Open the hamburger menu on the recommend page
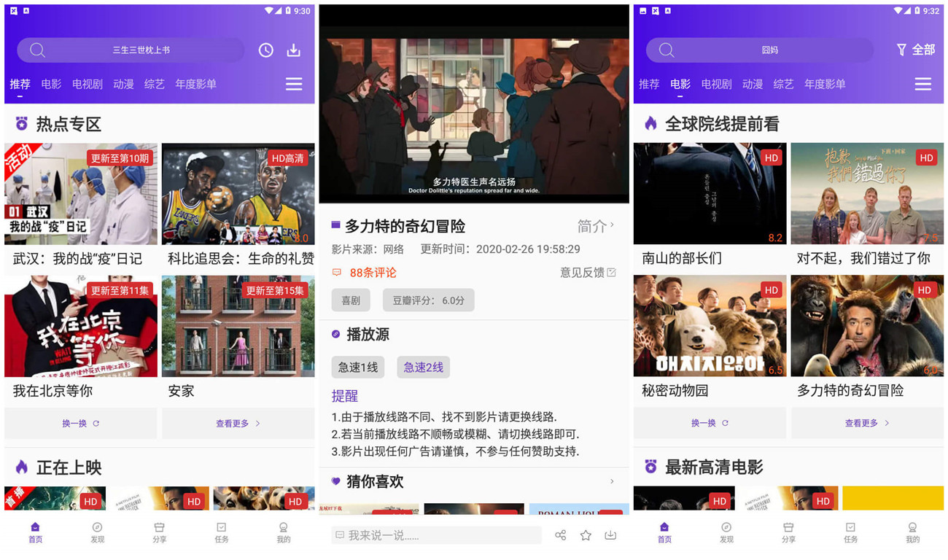The width and height of the screenshot is (948, 560). (294, 84)
